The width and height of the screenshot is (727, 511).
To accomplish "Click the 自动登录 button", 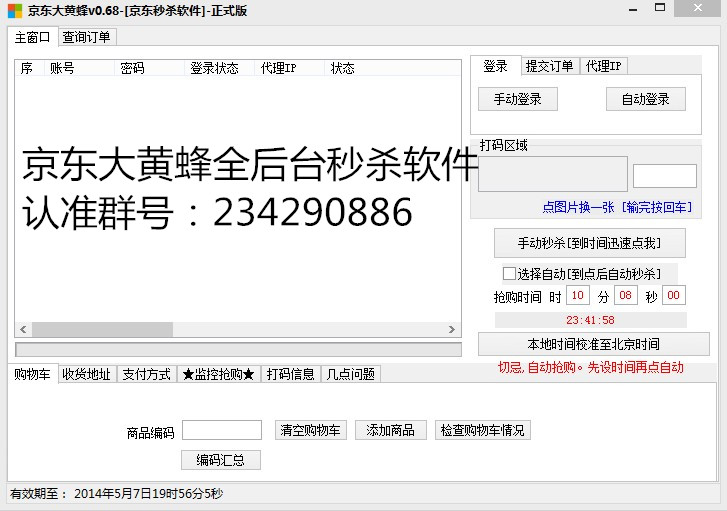I will pos(645,99).
